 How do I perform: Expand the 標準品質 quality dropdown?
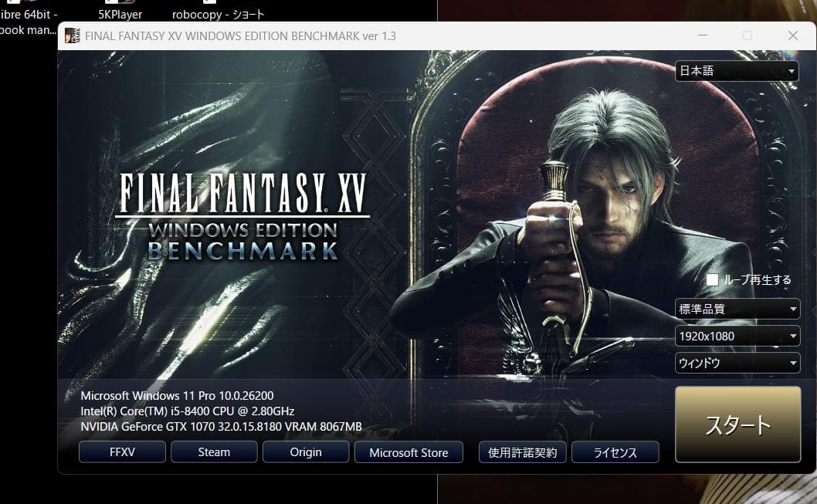coord(737,310)
